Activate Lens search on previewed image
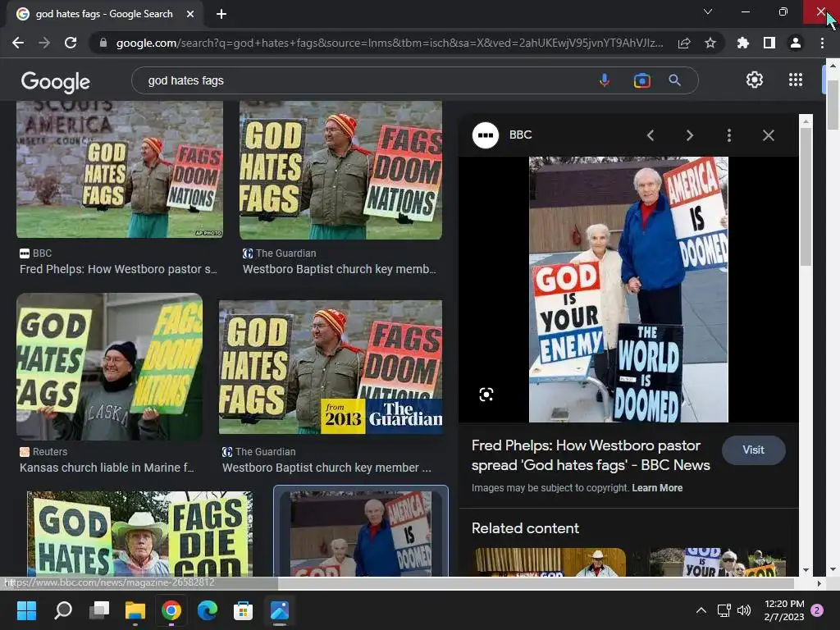Viewport: 840px width, 630px height. point(486,395)
